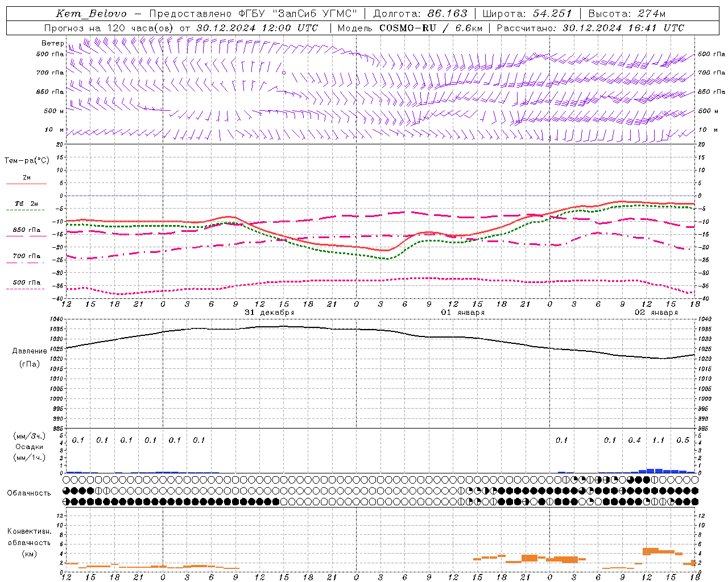Select the '(гПа)' unit under Давление
This screenshot has height=582, width=728.
pos(30,364)
